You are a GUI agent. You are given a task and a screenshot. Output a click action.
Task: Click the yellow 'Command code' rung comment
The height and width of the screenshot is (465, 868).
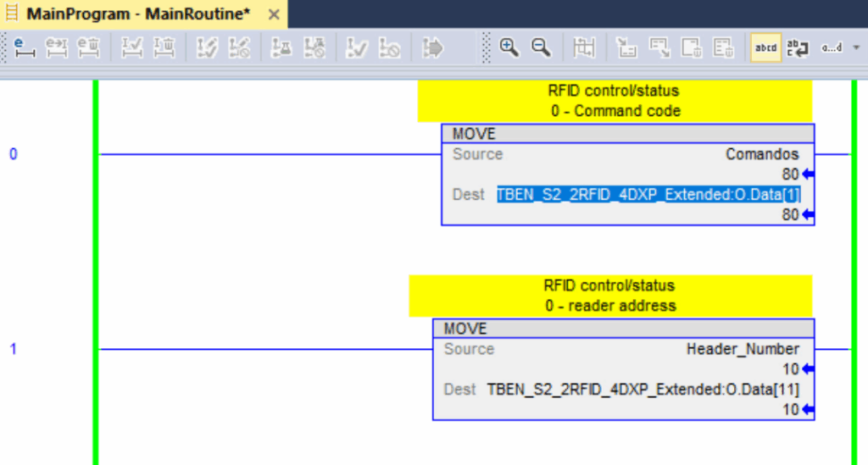click(615, 102)
